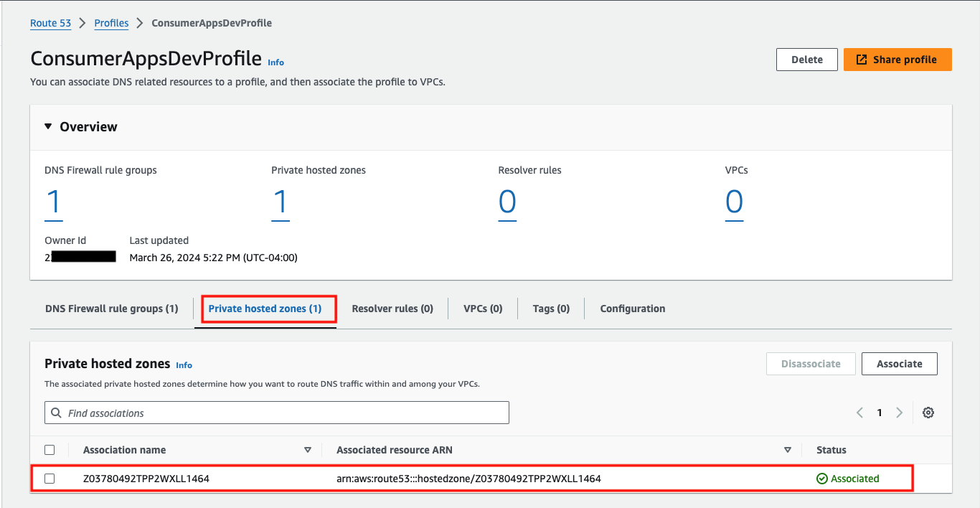Click the green Associated status check icon
Screen dimensions: 980x508
click(822, 479)
